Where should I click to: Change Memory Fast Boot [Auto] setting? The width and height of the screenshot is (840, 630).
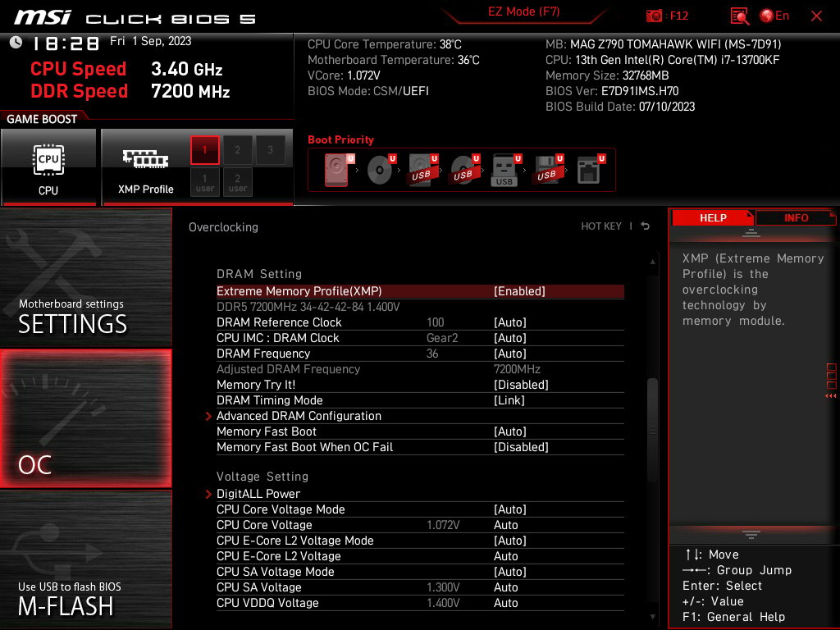[420, 431]
